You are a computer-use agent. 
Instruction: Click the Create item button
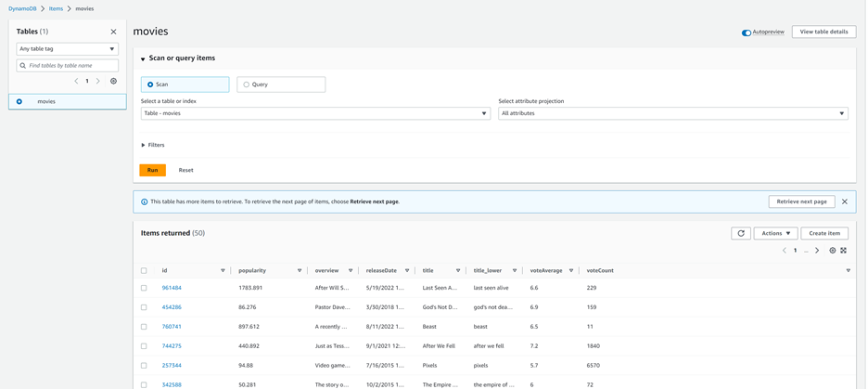[824, 233]
